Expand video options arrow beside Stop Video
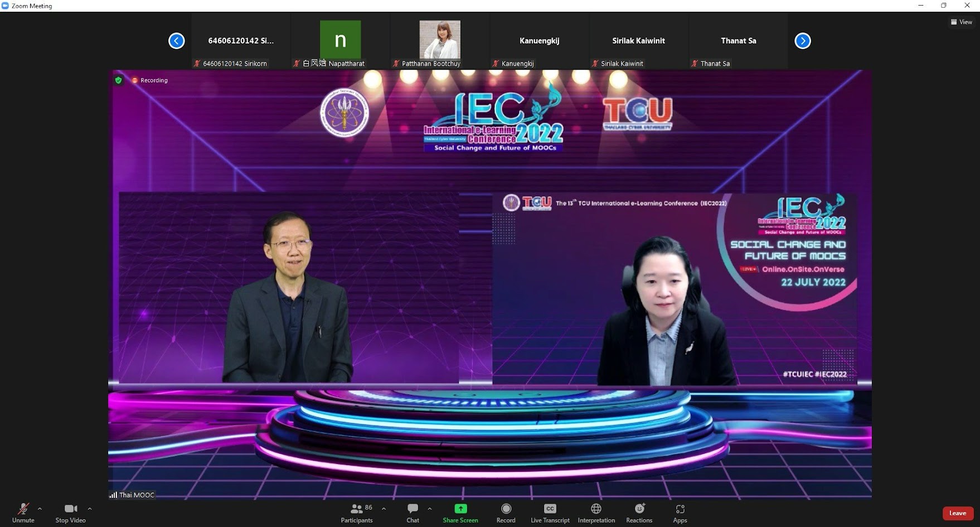 tap(90, 509)
